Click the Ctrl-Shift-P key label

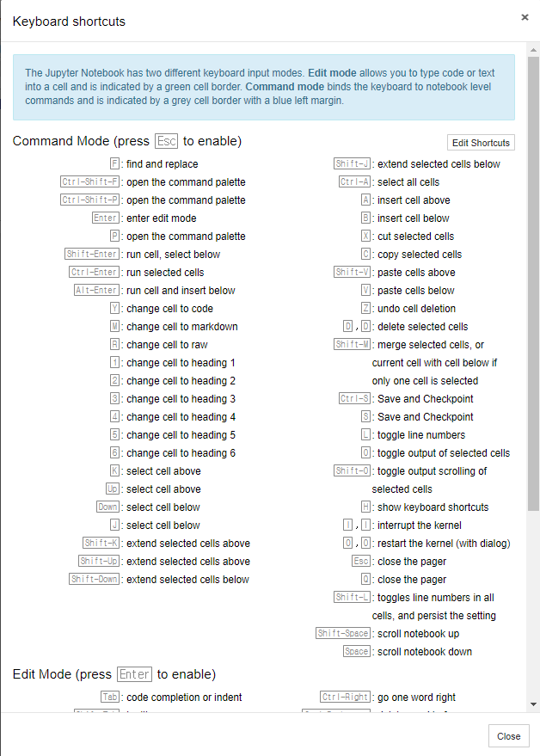coord(90,200)
